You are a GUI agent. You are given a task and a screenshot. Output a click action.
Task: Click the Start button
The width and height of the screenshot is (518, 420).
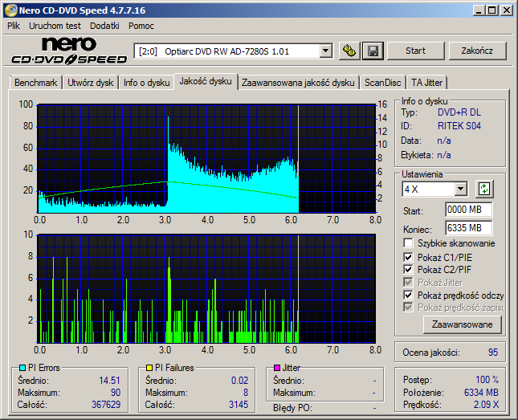[415, 51]
